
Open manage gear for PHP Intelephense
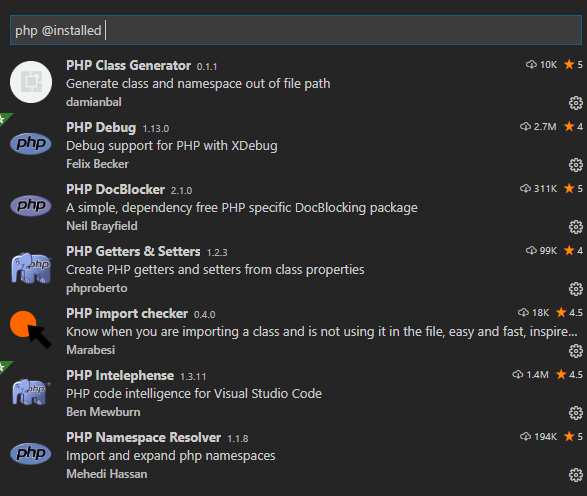pos(575,413)
